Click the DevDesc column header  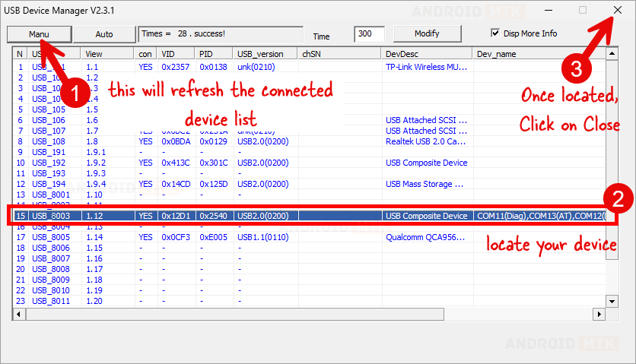click(426, 54)
